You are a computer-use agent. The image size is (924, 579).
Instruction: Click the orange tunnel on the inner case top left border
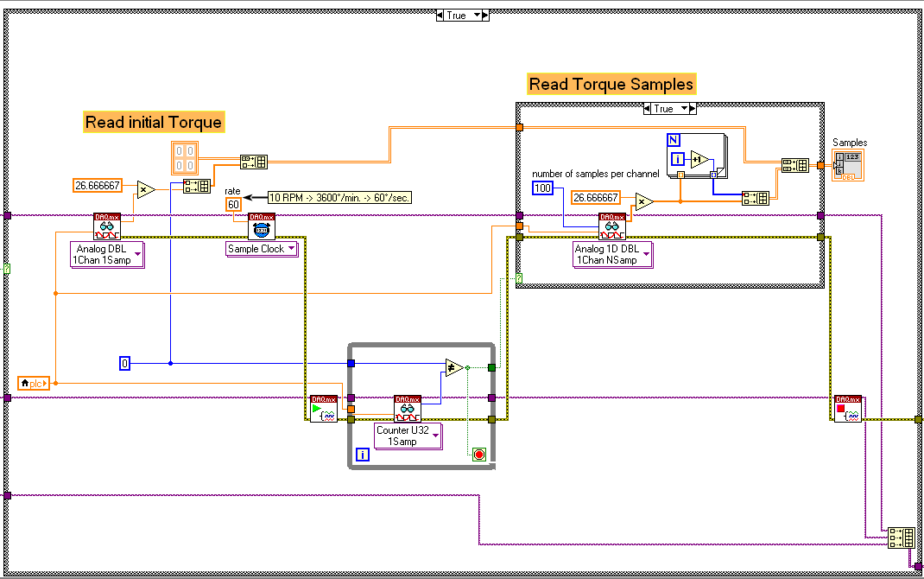(519, 127)
